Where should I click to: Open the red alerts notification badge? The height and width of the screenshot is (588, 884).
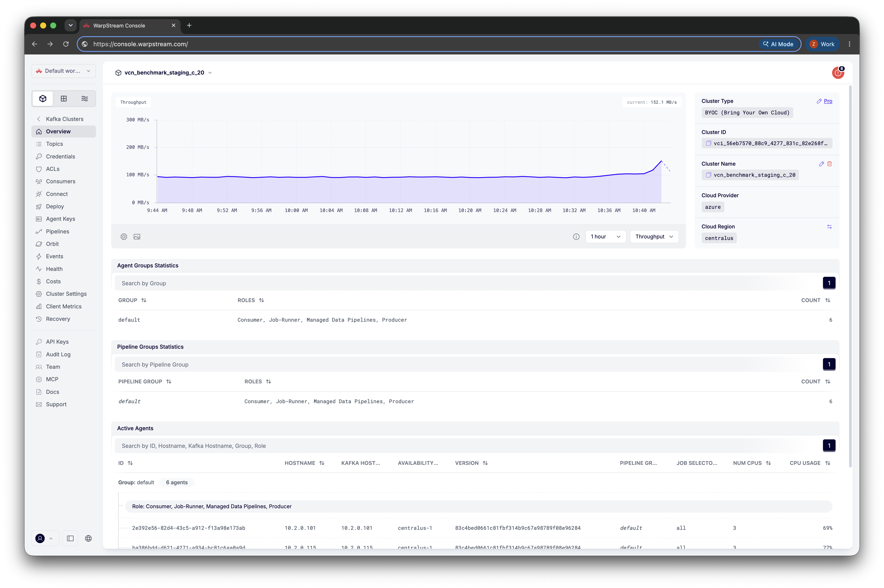(x=838, y=73)
